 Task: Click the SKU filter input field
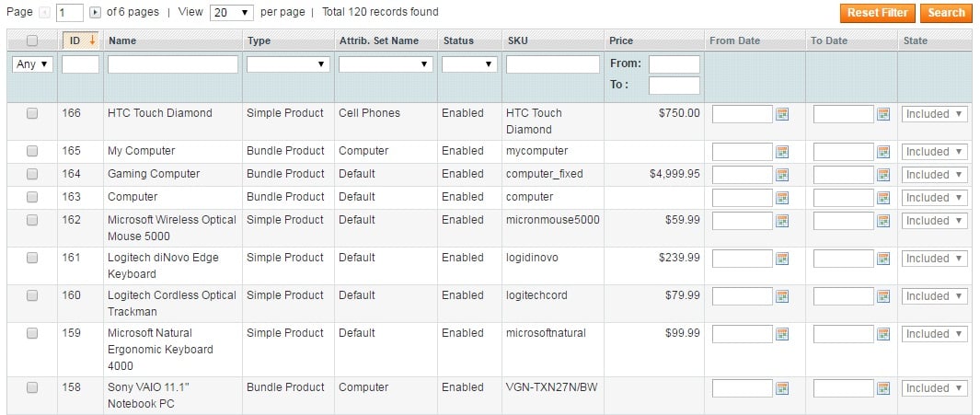tap(552, 63)
